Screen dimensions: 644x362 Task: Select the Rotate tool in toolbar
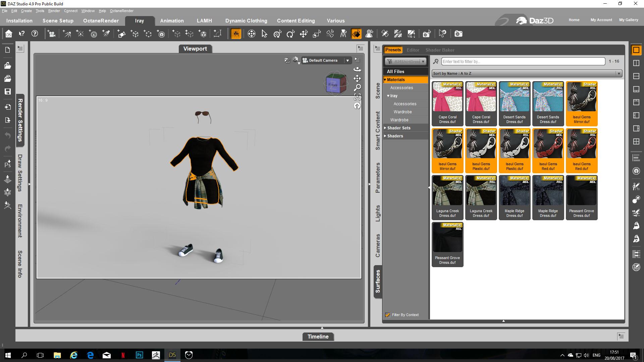click(x=290, y=34)
